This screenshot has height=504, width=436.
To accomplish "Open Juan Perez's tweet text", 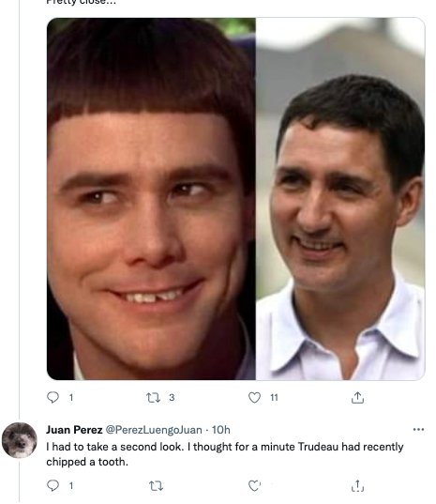I will (225, 454).
